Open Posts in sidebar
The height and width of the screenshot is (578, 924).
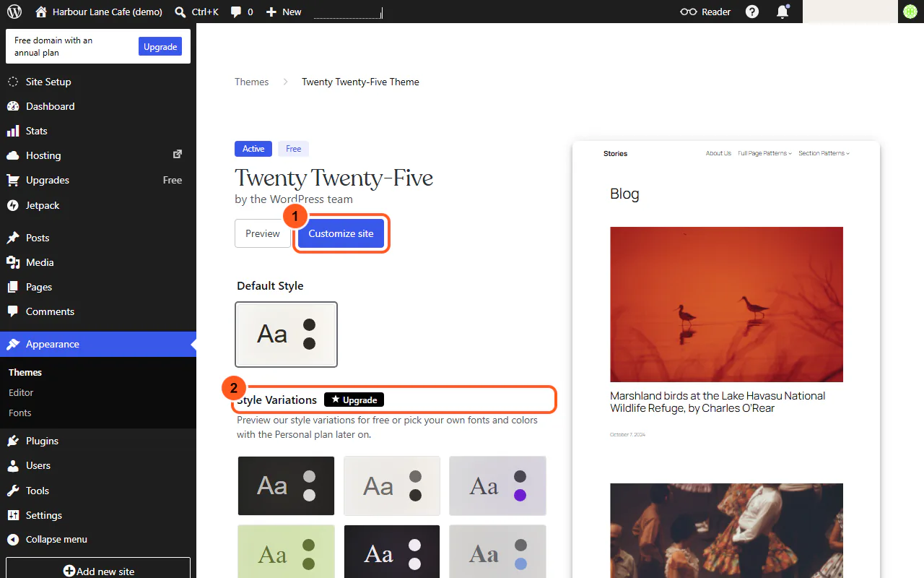(98, 238)
